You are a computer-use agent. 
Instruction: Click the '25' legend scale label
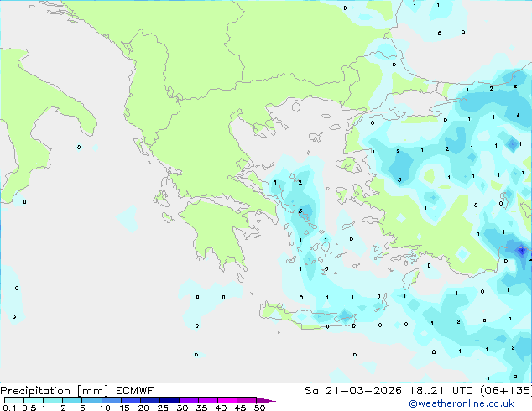click(x=163, y=408)
